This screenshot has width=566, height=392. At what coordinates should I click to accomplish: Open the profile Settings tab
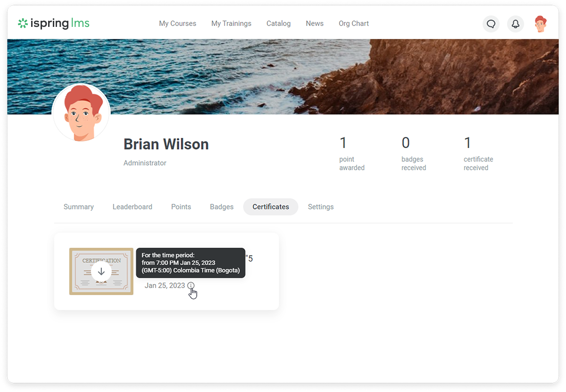point(321,207)
